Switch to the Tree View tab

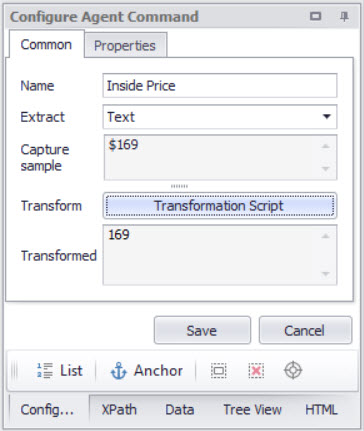point(252,410)
